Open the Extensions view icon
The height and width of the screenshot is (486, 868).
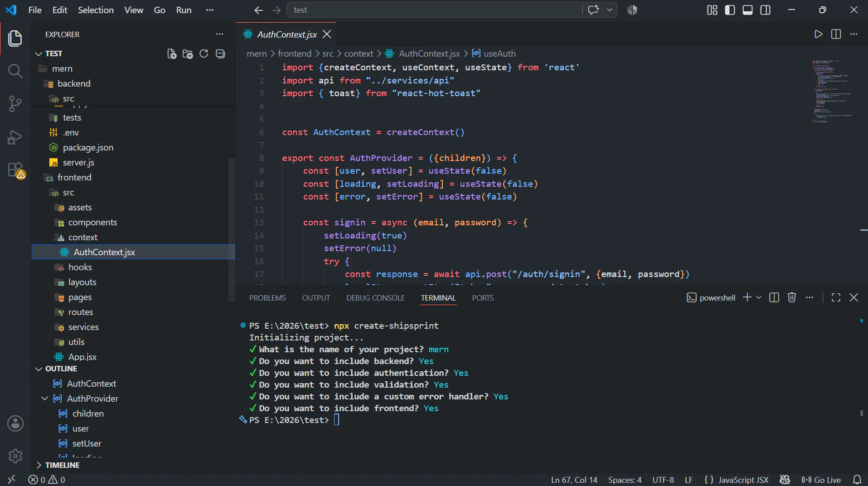pos(15,170)
